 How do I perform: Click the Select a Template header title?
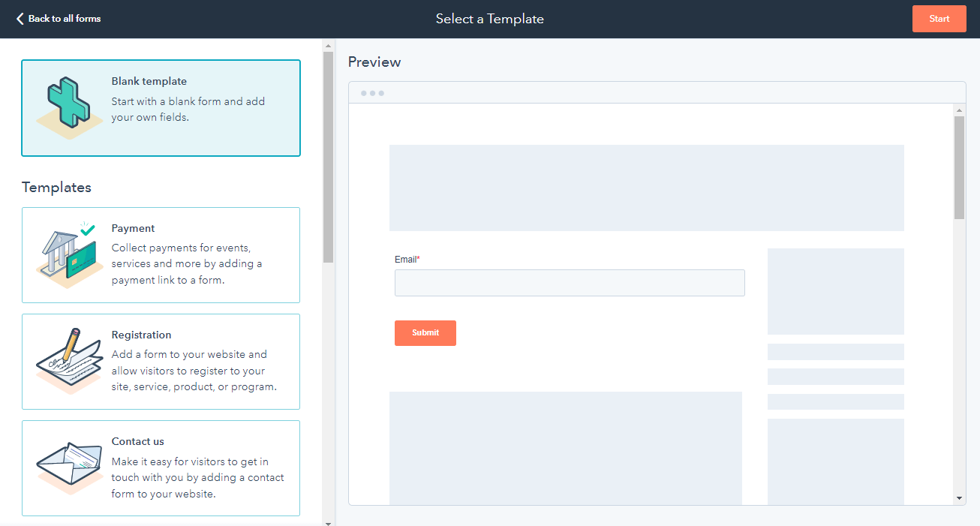pyautogui.click(x=489, y=18)
